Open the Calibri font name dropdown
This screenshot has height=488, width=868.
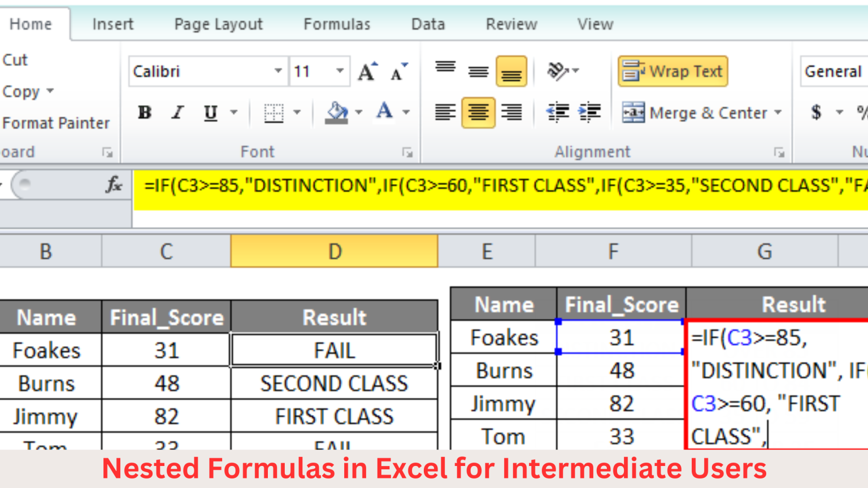pos(278,71)
